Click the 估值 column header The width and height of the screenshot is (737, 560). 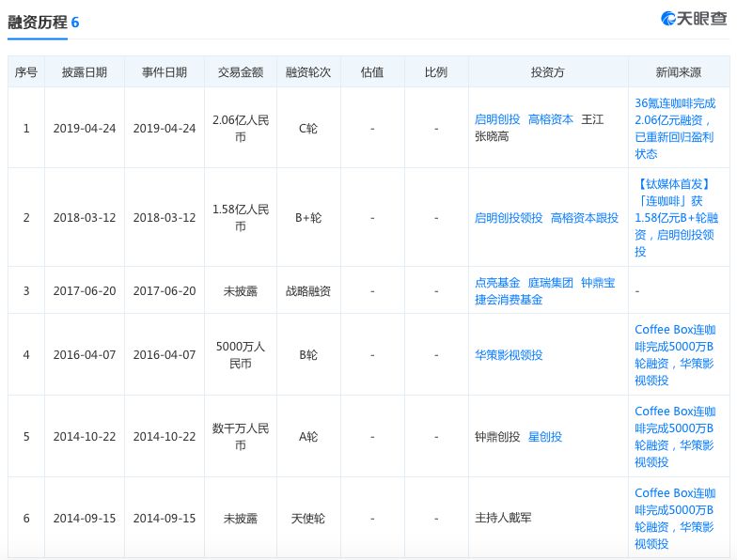372,72
